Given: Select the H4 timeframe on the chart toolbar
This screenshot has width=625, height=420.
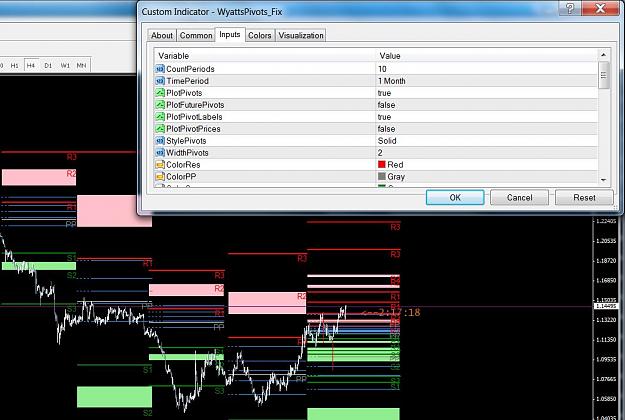Looking at the screenshot, I should [x=31, y=65].
